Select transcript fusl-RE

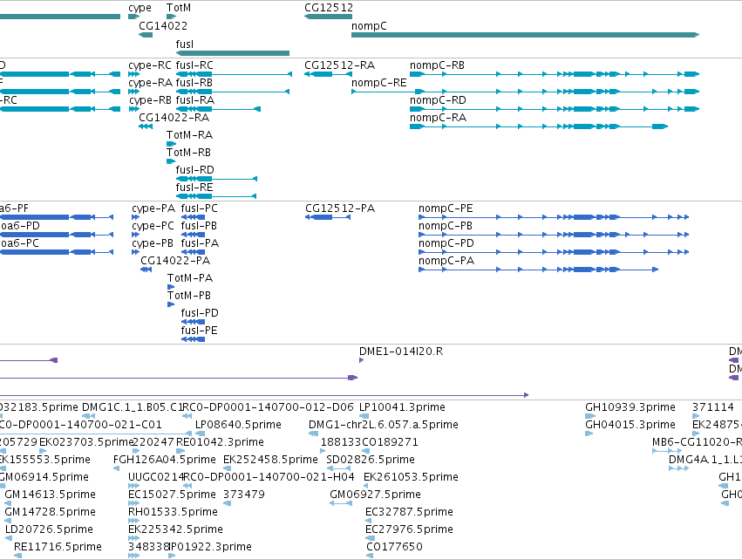pos(216,196)
